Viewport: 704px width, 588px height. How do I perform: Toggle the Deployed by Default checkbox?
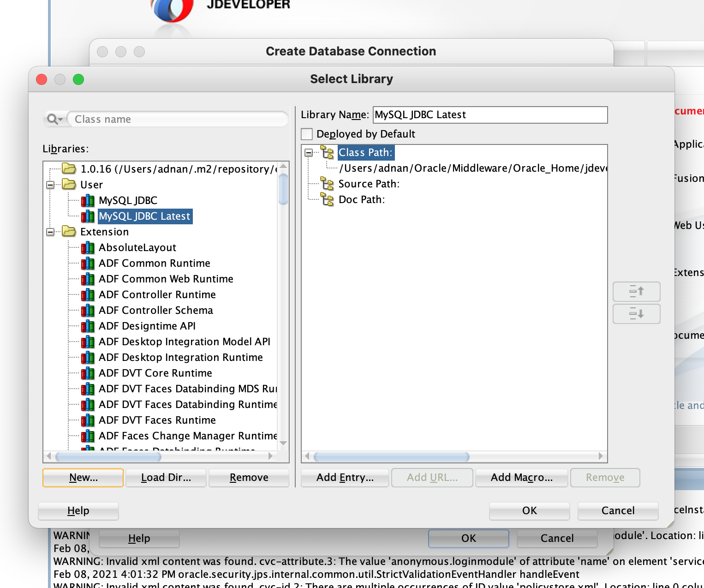tap(307, 134)
